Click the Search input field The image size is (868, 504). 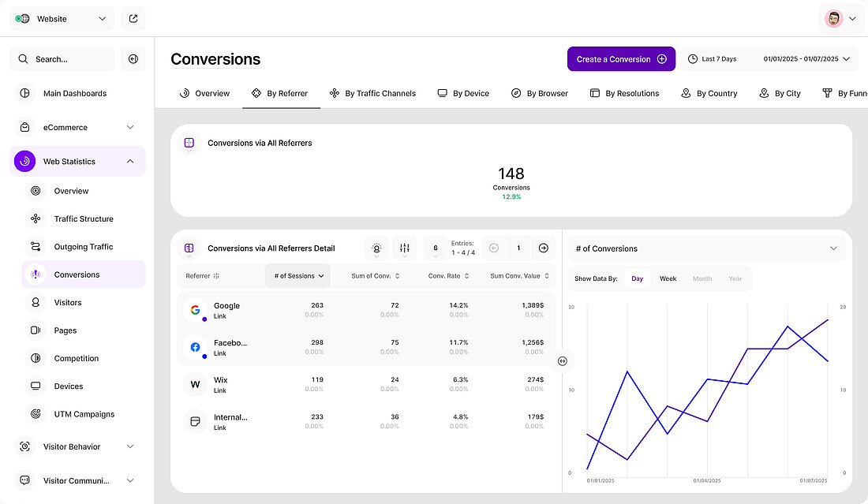pos(62,59)
